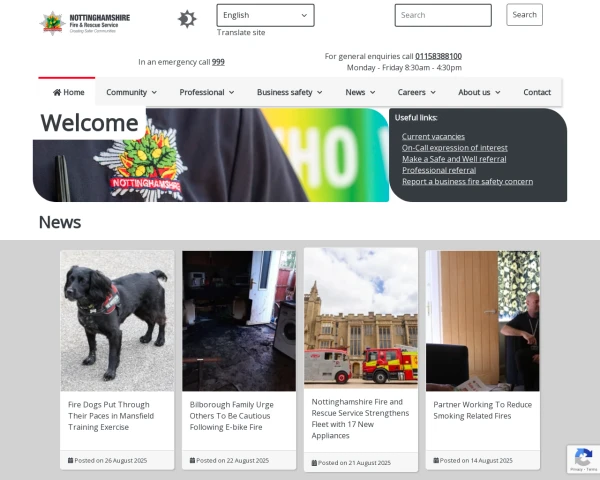Expand the Careers chevron arrow
This screenshot has width=600, height=480.
pos(433,92)
